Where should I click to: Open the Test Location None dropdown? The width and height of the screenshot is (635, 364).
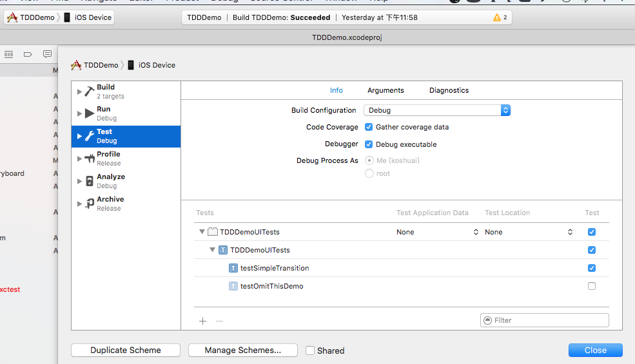coord(529,232)
